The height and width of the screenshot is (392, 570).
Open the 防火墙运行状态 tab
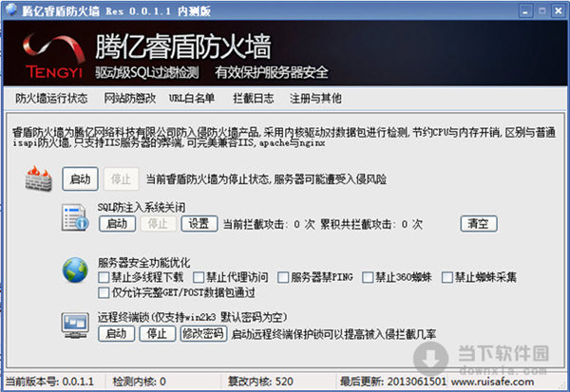(51, 98)
